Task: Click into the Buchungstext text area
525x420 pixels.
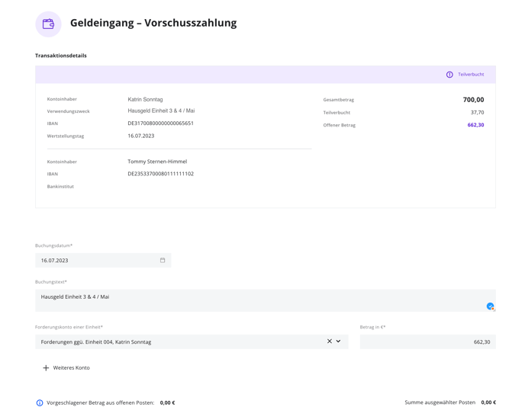Action: click(266, 300)
